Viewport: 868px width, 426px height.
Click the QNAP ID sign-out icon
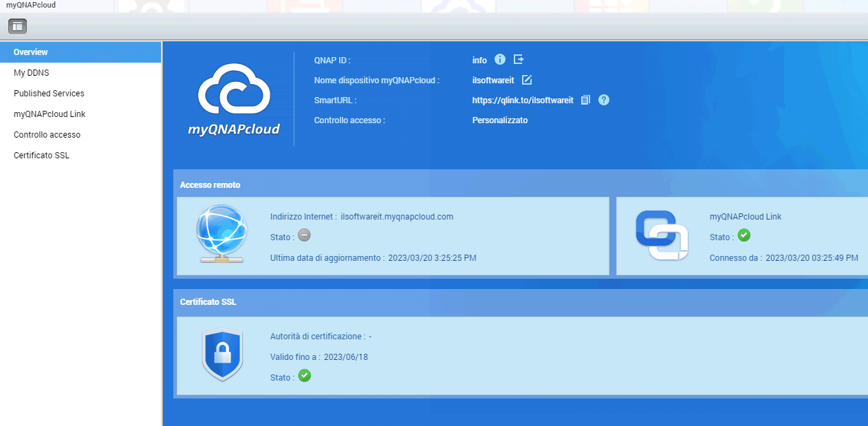pyautogui.click(x=519, y=60)
